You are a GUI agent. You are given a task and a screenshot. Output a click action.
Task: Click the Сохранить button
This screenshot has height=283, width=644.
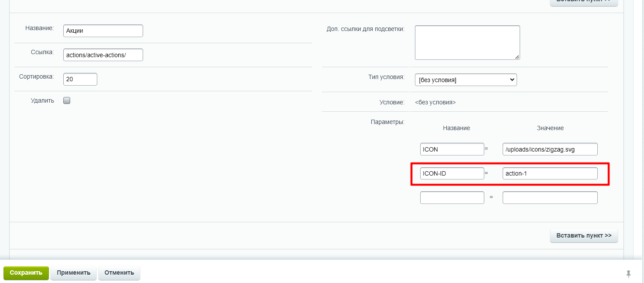[26, 273]
